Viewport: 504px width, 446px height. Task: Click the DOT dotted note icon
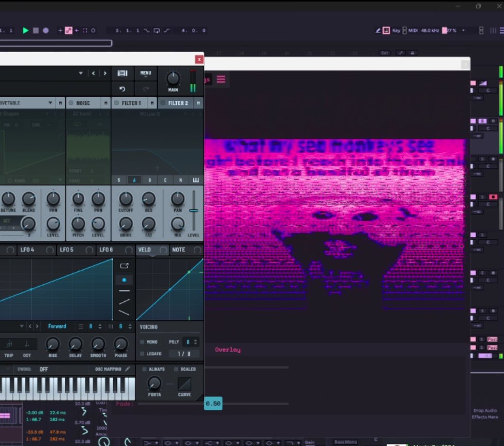tap(27, 344)
